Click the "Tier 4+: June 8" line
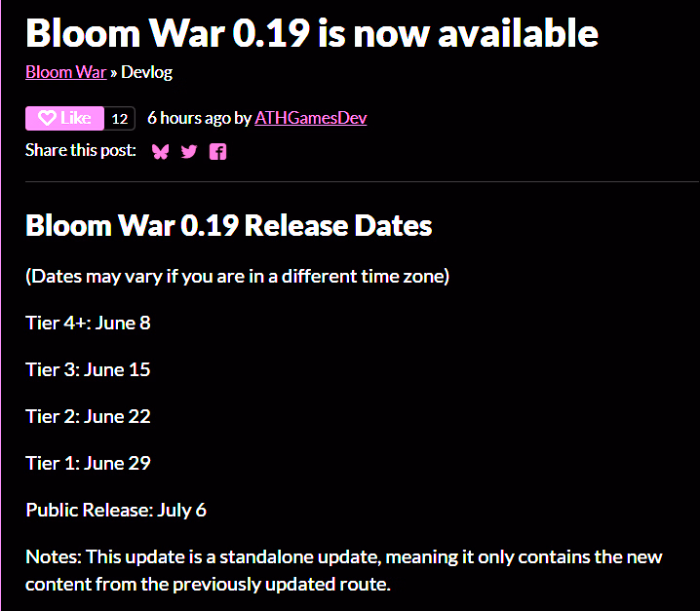The height and width of the screenshot is (611, 700). (x=88, y=324)
